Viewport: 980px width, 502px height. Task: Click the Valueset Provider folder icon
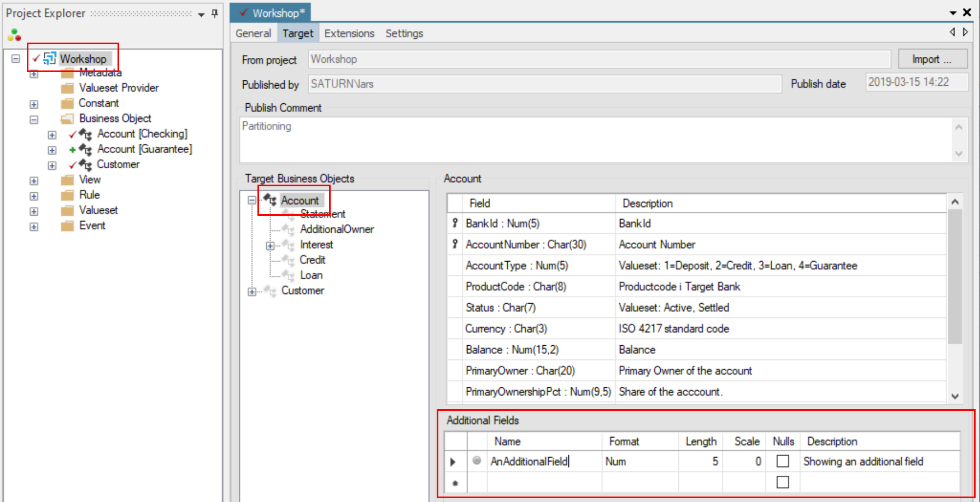tap(67, 88)
